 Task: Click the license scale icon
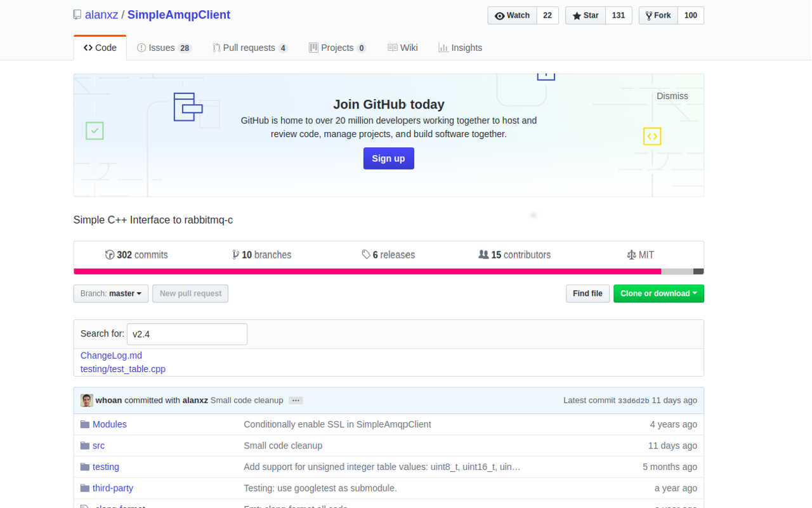631,255
